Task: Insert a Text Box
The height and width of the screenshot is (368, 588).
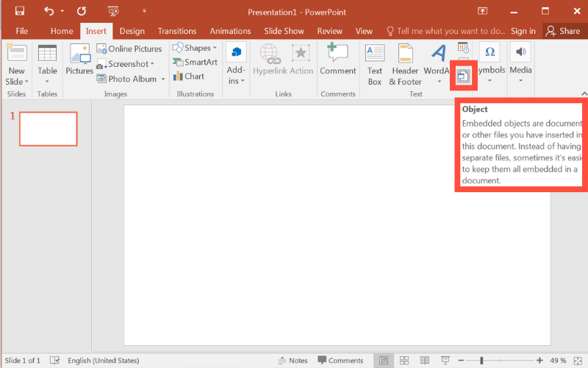Action: tap(375, 63)
